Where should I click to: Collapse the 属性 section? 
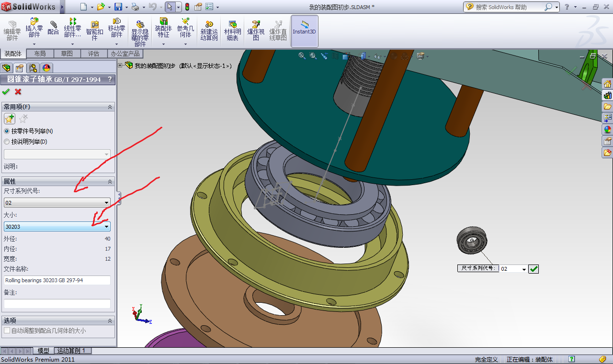point(110,181)
